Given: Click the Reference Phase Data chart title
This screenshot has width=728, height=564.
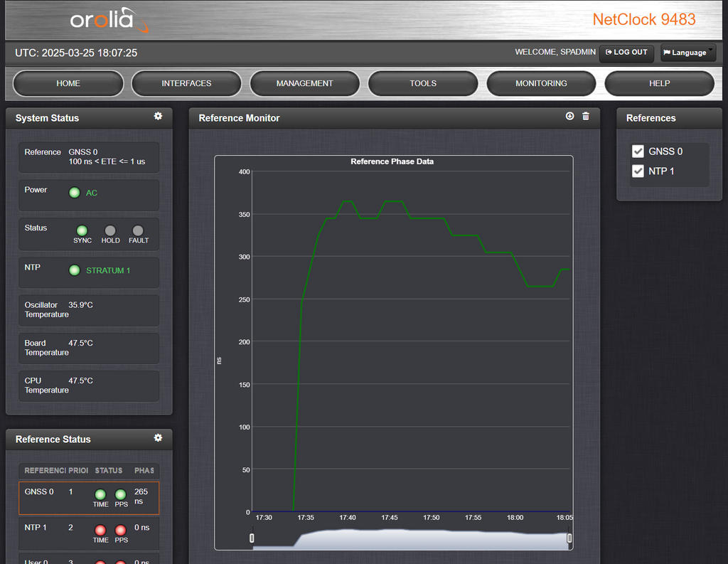Looking at the screenshot, I should tap(392, 161).
